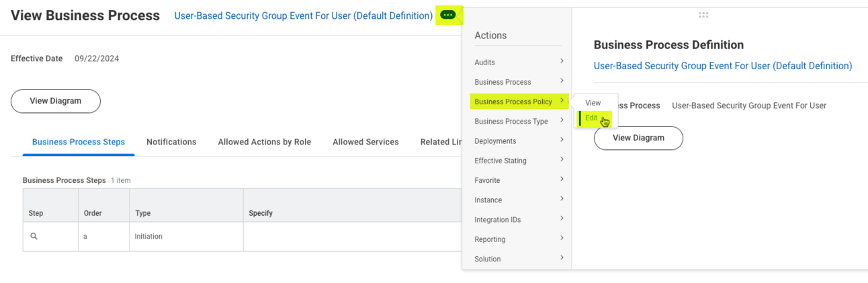Select Business Process Policy menu item
Image resolution: width=868 pixels, height=283 pixels.
[x=513, y=102]
